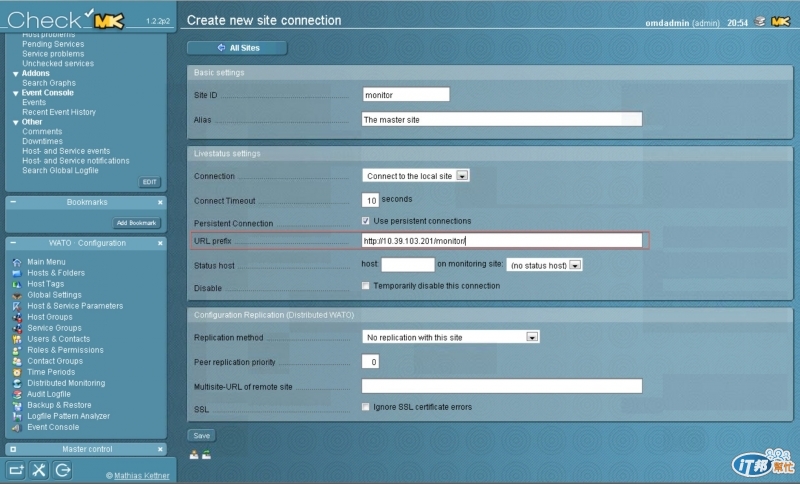Click the logout arrow icon in sidebar footer
800x484 pixels.
click(x=63, y=470)
